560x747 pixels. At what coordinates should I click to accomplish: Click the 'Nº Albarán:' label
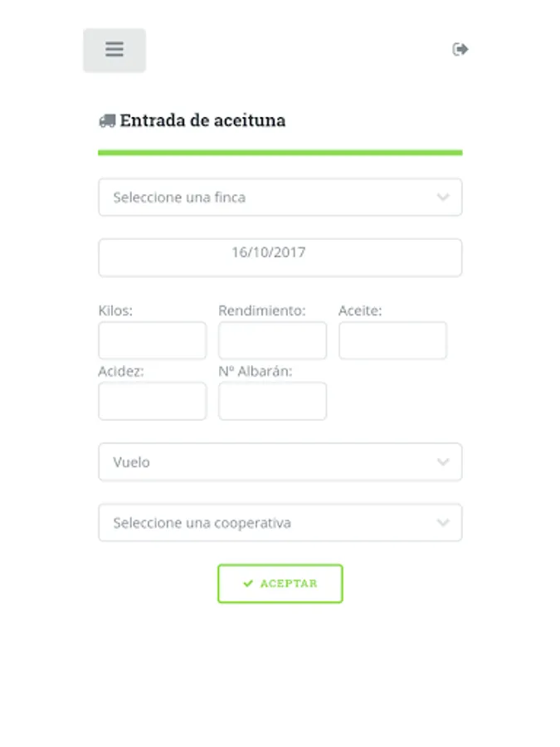tap(255, 372)
